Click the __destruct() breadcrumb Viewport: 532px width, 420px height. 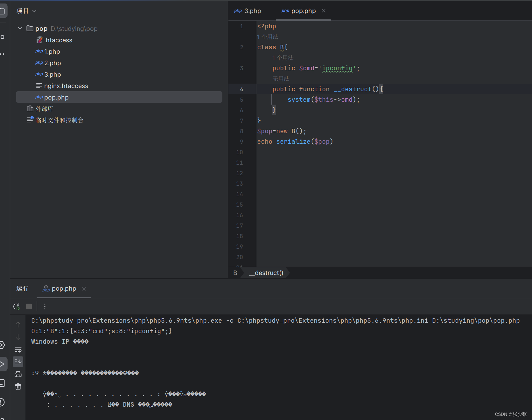pos(266,273)
